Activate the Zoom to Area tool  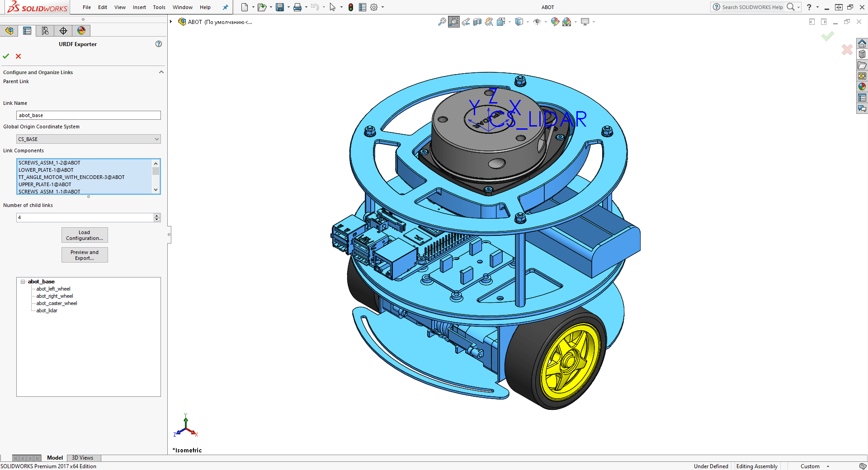(453, 22)
